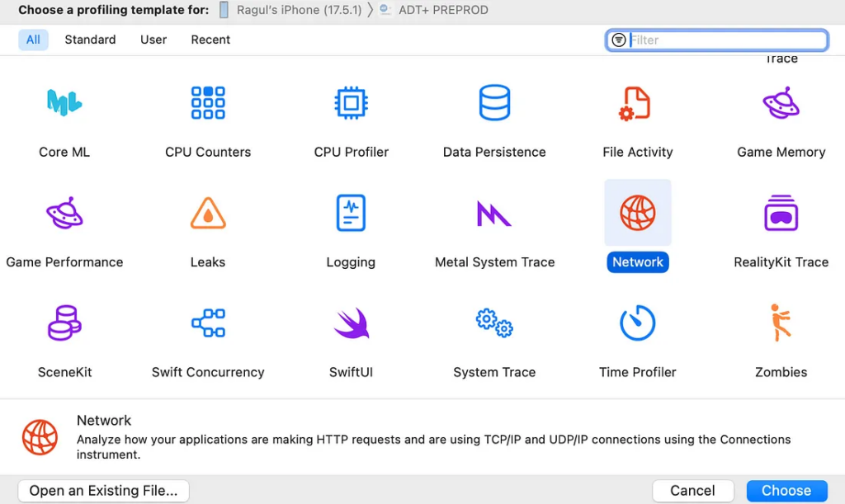
Task: Click the highlighted Network label
Action: point(638,262)
